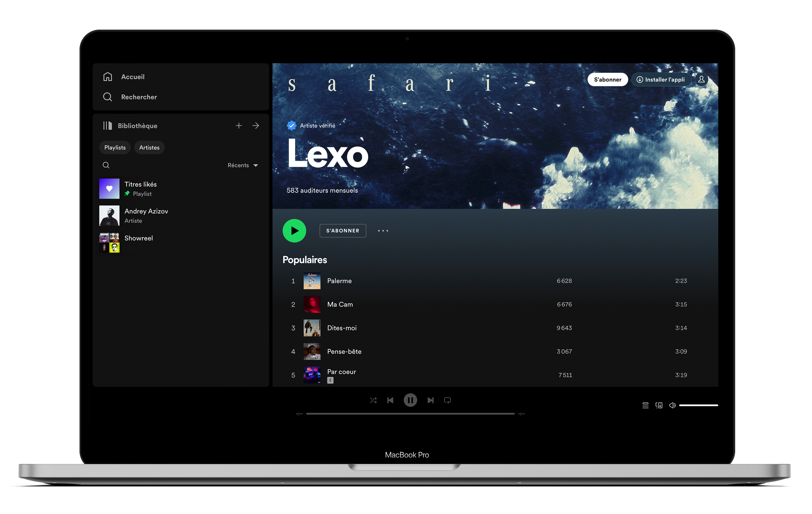
Task: Click the Populaires section heading
Action: [305, 260]
